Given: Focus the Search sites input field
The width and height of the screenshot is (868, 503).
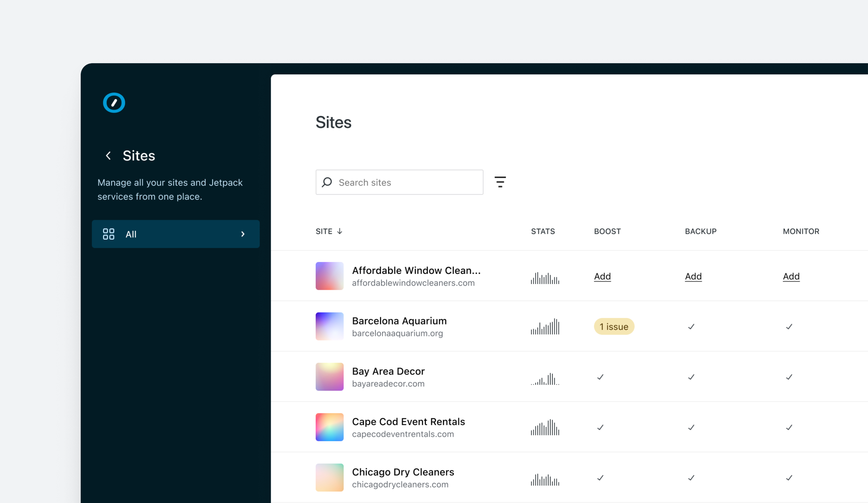Looking at the screenshot, I should 407,182.
